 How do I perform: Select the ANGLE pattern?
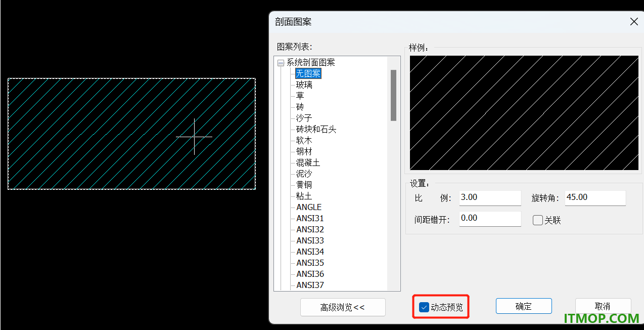309,207
